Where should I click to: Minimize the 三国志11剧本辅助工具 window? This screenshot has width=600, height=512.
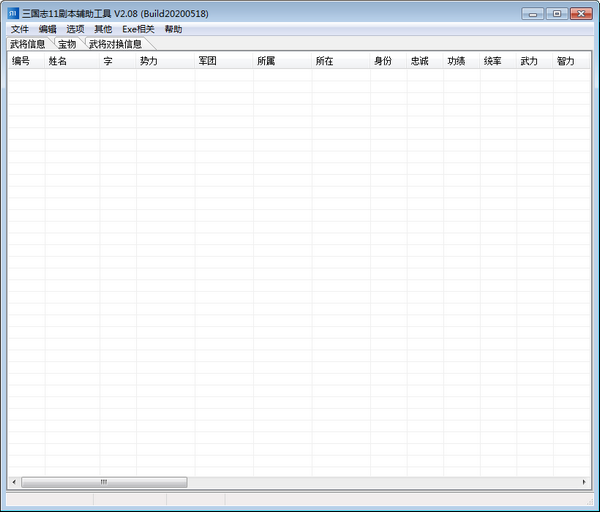[x=532, y=14]
